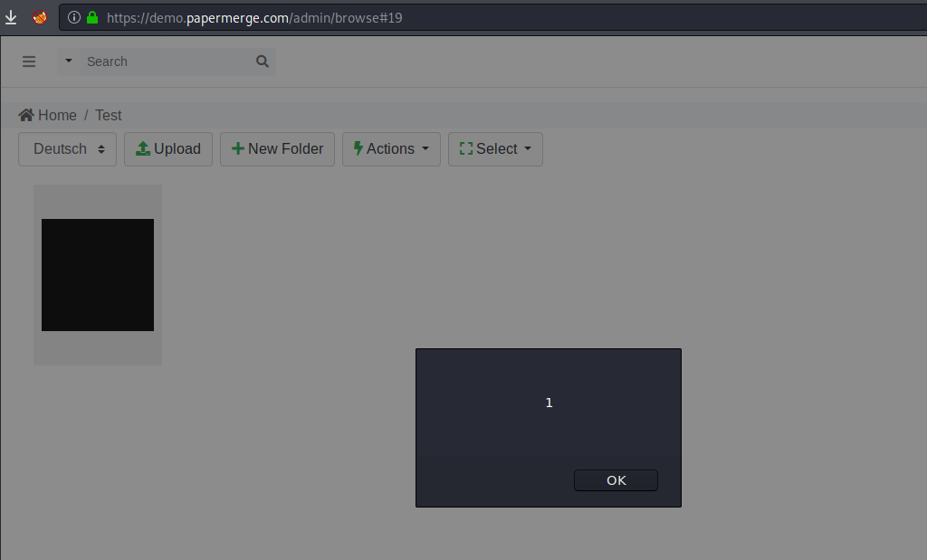Image resolution: width=927 pixels, height=560 pixels.
Task: Click the plus icon on New Folder
Action: click(238, 148)
